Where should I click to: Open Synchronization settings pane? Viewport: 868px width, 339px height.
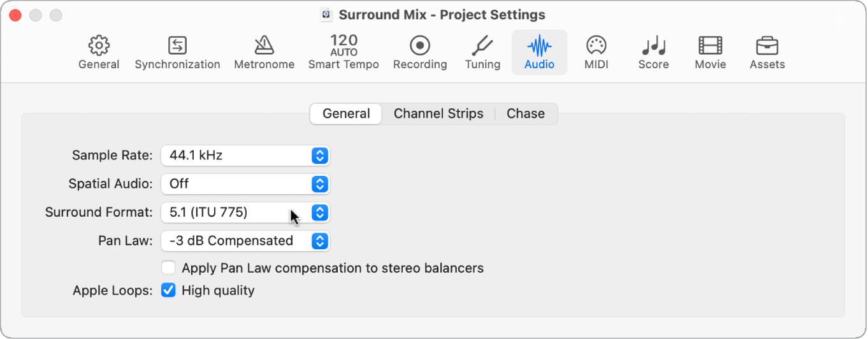click(177, 52)
